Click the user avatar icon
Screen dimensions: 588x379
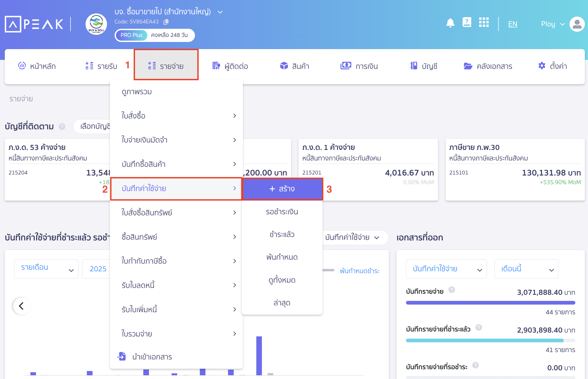(577, 24)
